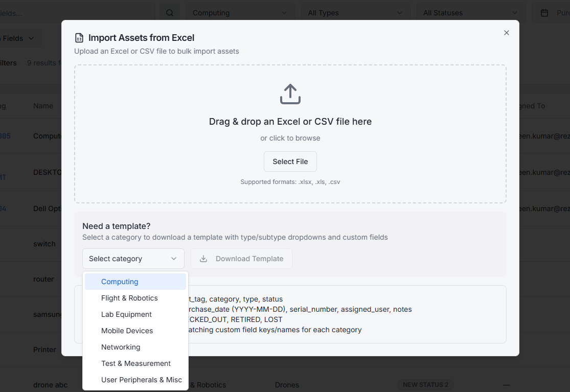This screenshot has width=570, height=392.
Task: Click the 'Need a template?' heading
Action: pyautogui.click(x=117, y=226)
